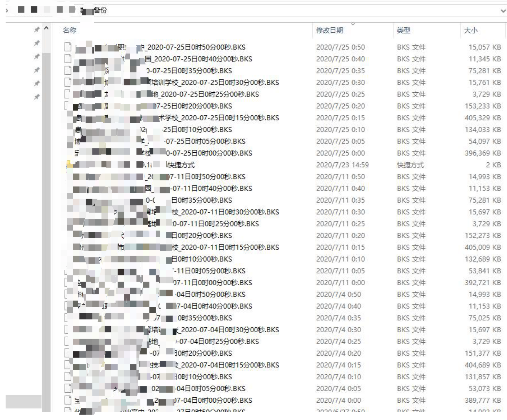Select the file modified 2020/7/11 0:00
Screen dimensions: 507x420
pyautogui.click(x=282, y=282)
